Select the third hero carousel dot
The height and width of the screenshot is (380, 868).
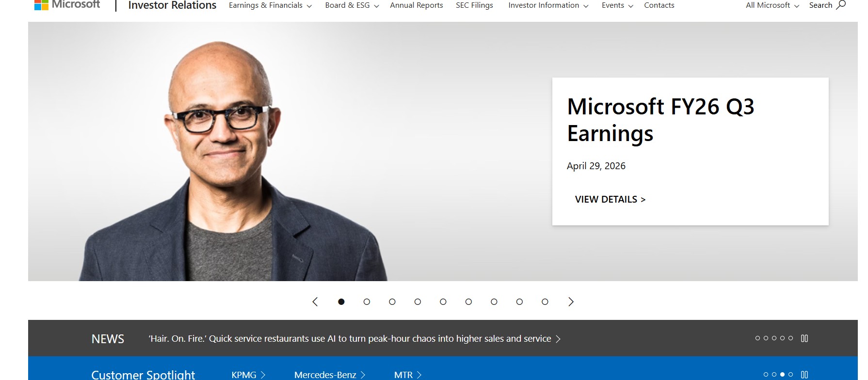(x=392, y=301)
